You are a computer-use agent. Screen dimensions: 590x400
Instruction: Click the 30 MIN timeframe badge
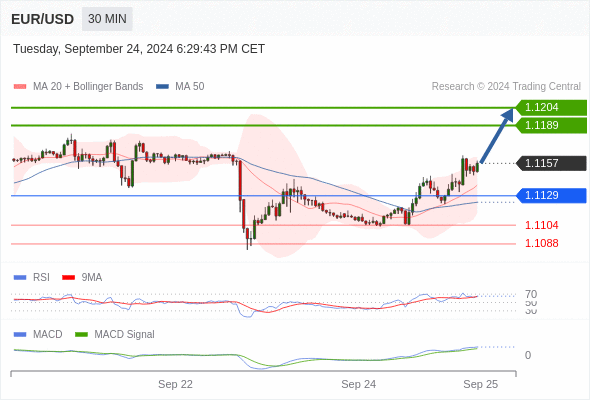[x=107, y=19]
